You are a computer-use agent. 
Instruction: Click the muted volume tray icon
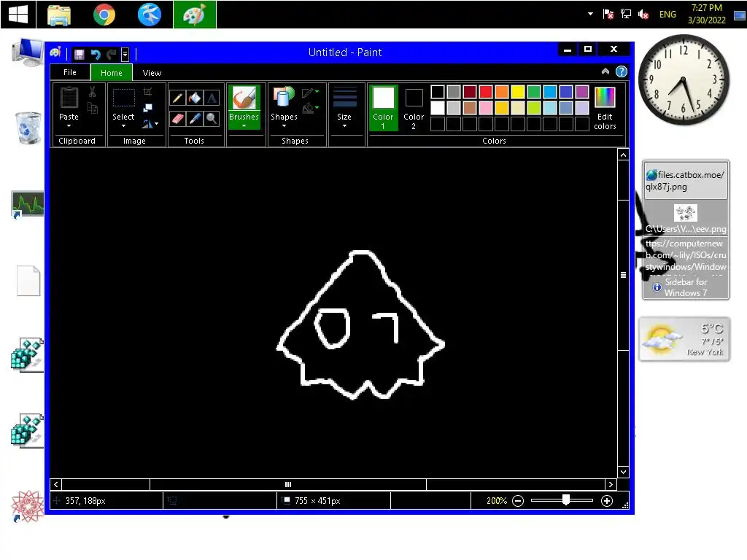(643, 15)
